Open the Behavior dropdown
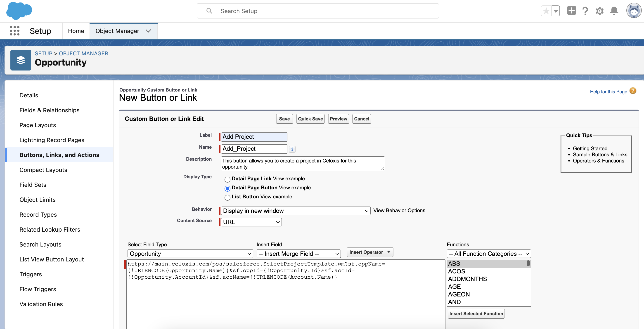Image resolution: width=644 pixels, height=329 pixels. click(296, 211)
